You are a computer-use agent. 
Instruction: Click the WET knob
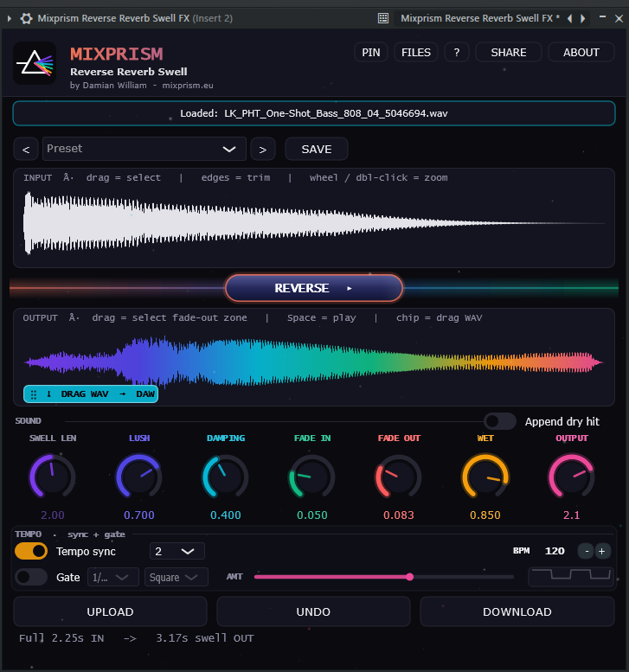pyautogui.click(x=485, y=477)
